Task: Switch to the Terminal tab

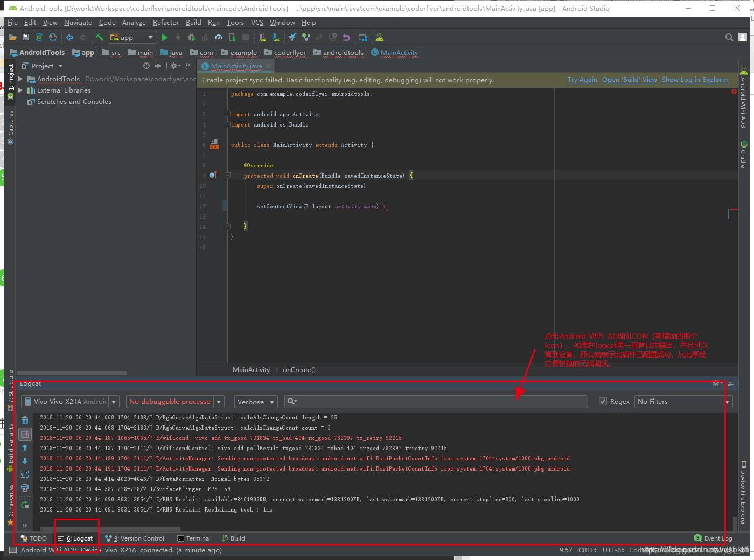Action: click(194, 538)
